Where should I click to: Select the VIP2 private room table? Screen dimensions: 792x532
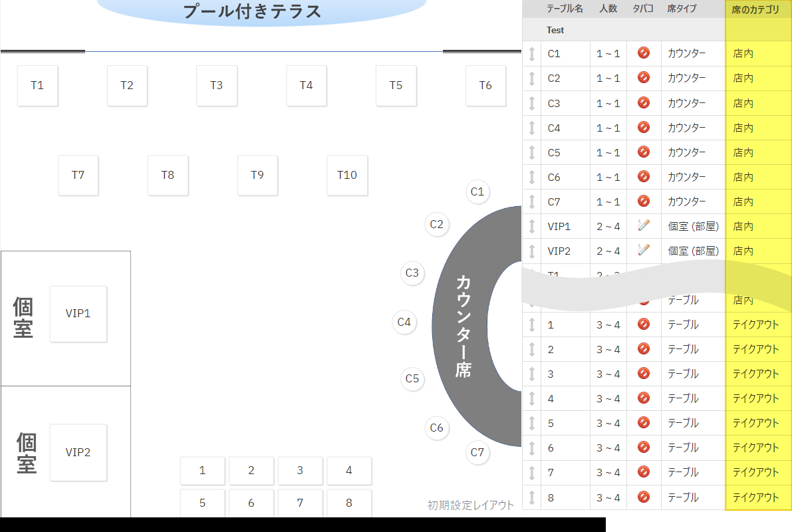[78, 453]
